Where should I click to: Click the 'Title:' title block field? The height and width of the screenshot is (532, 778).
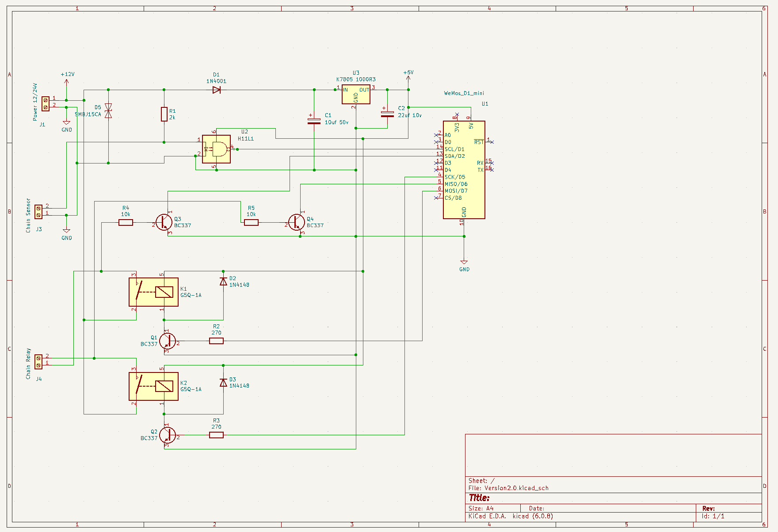(x=479, y=498)
